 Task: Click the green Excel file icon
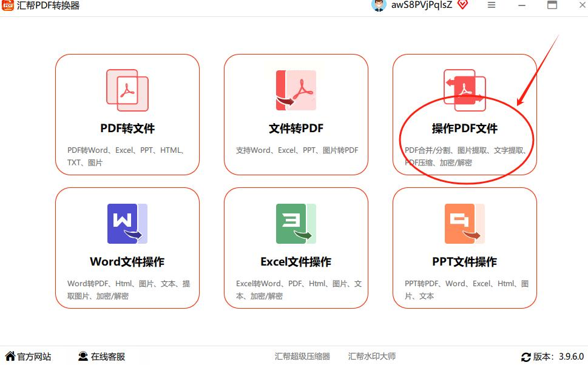[x=296, y=224]
